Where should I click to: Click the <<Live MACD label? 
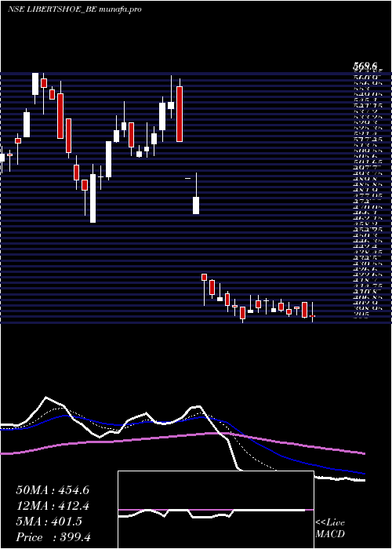tap(330, 529)
